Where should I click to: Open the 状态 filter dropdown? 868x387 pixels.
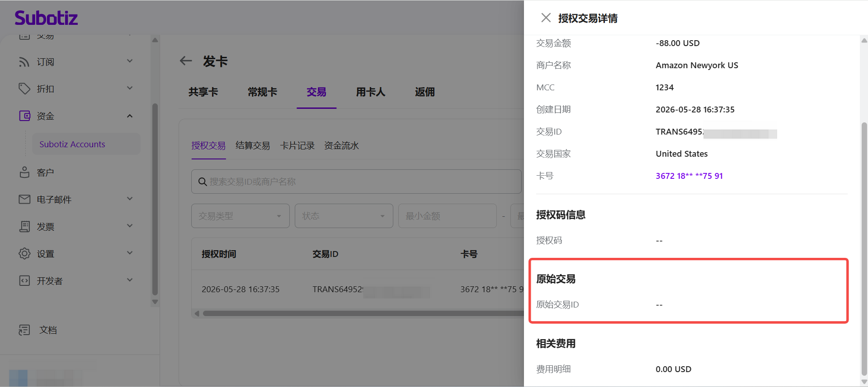point(344,216)
